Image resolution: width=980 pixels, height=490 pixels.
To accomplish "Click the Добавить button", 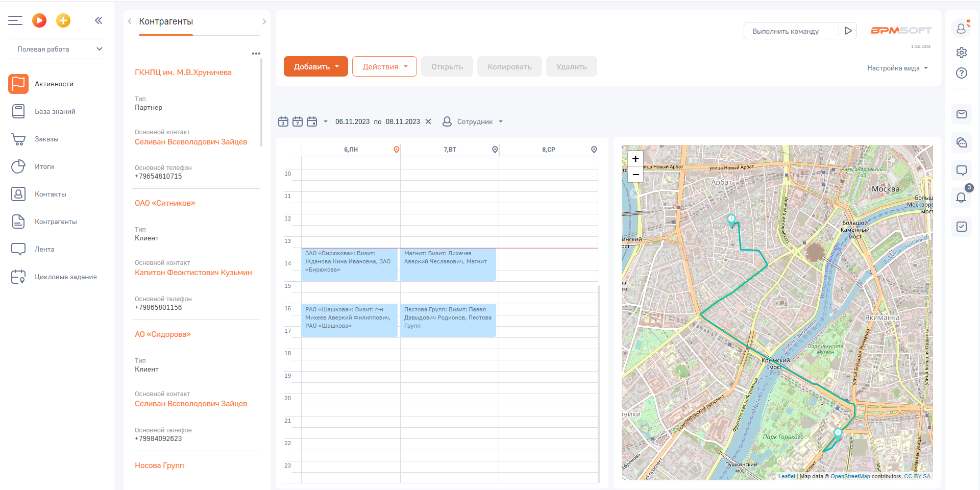I will 316,66.
